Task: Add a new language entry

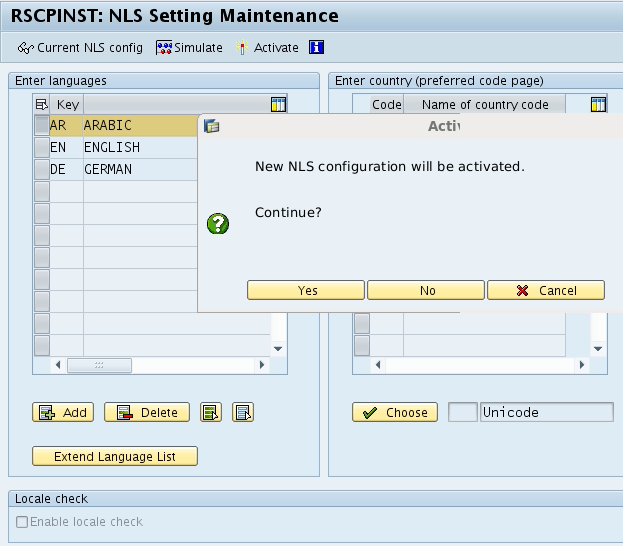Action: pos(63,412)
